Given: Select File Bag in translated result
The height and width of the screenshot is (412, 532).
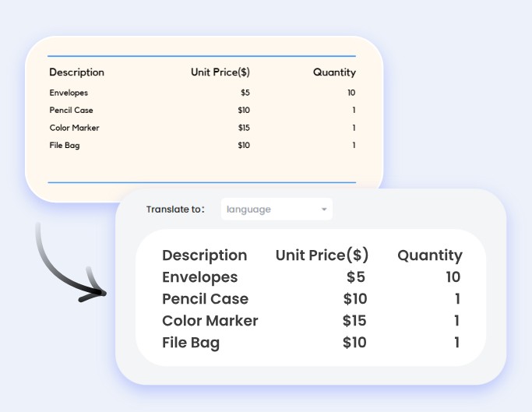Looking at the screenshot, I should pyautogui.click(x=191, y=343).
